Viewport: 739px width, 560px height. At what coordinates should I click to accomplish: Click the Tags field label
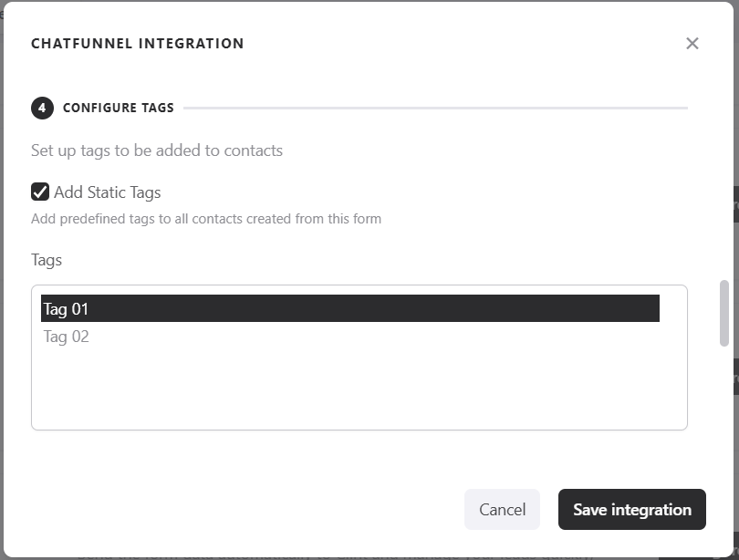[x=47, y=260]
